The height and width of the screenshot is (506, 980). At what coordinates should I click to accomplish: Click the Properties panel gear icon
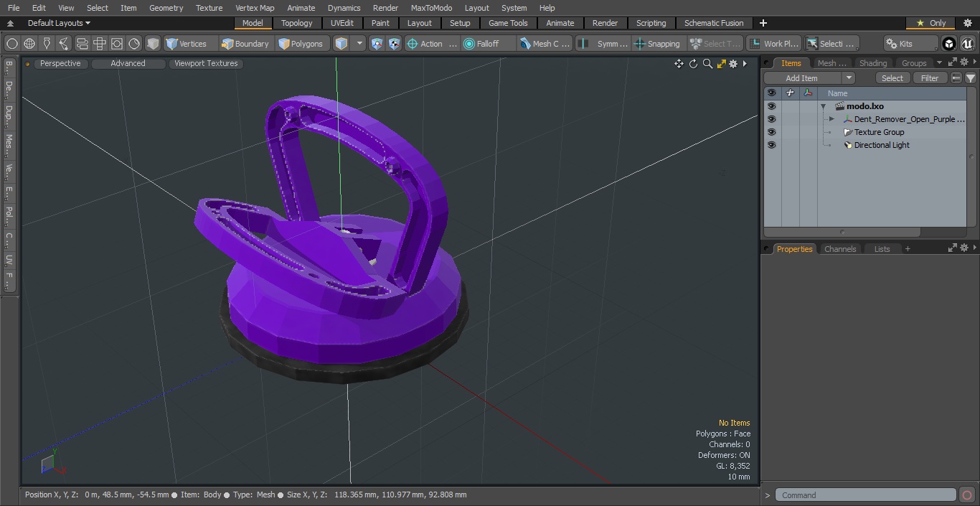pyautogui.click(x=964, y=248)
